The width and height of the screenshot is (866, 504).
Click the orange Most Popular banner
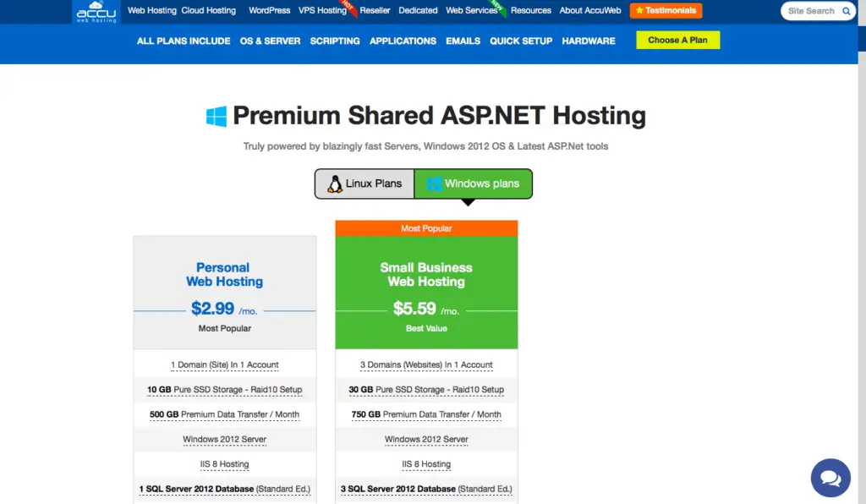click(426, 228)
